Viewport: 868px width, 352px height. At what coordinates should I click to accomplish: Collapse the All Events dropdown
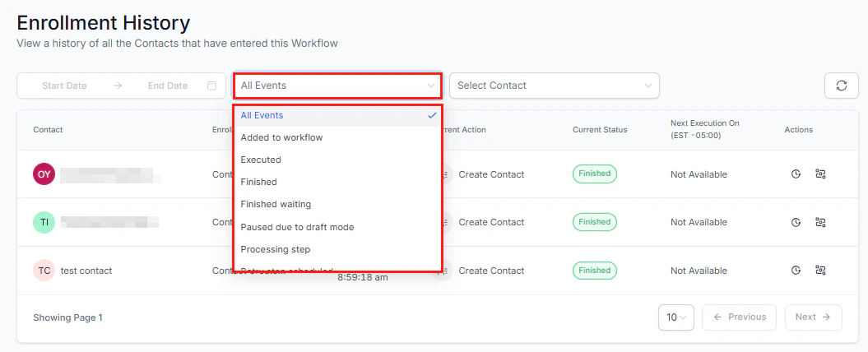pos(337,86)
